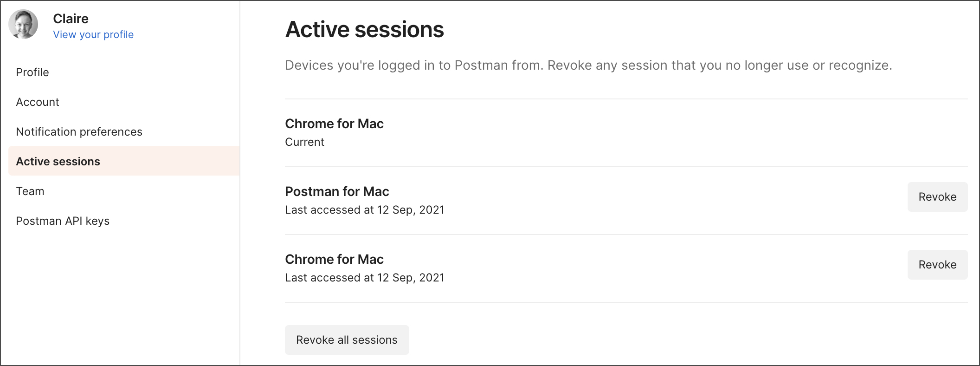The height and width of the screenshot is (366, 980).
Task: Select Notification preferences in sidebar
Action: [x=79, y=132]
